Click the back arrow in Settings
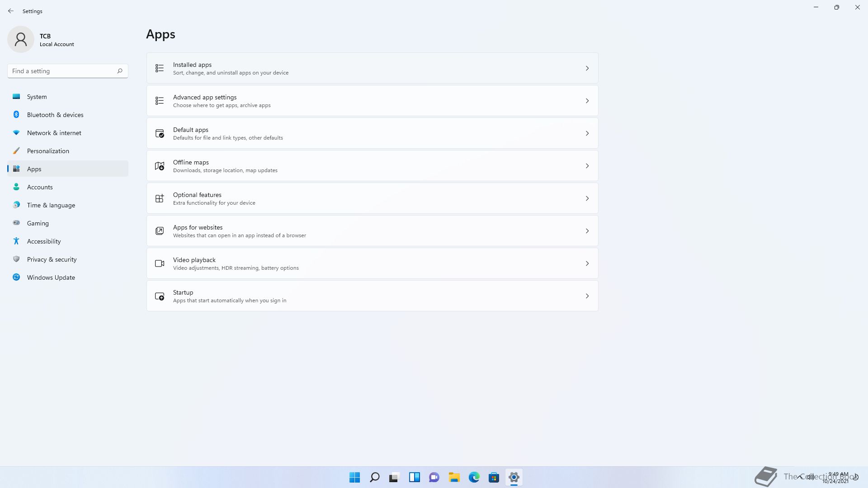868x488 pixels. tap(11, 11)
